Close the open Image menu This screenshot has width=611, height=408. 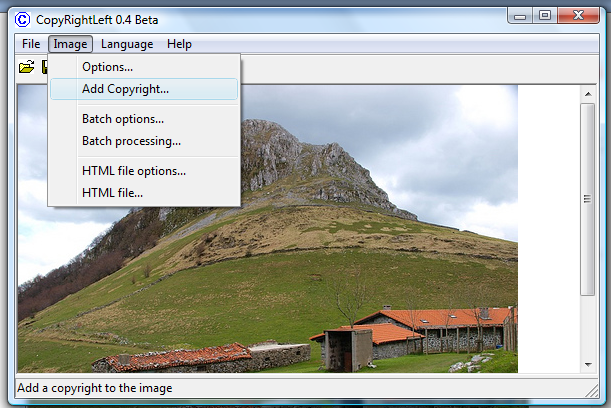pyautogui.click(x=70, y=44)
